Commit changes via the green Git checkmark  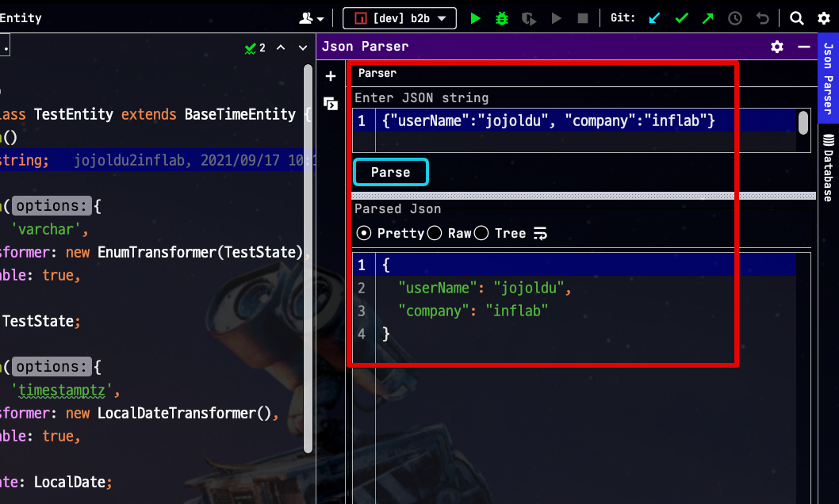pos(680,17)
